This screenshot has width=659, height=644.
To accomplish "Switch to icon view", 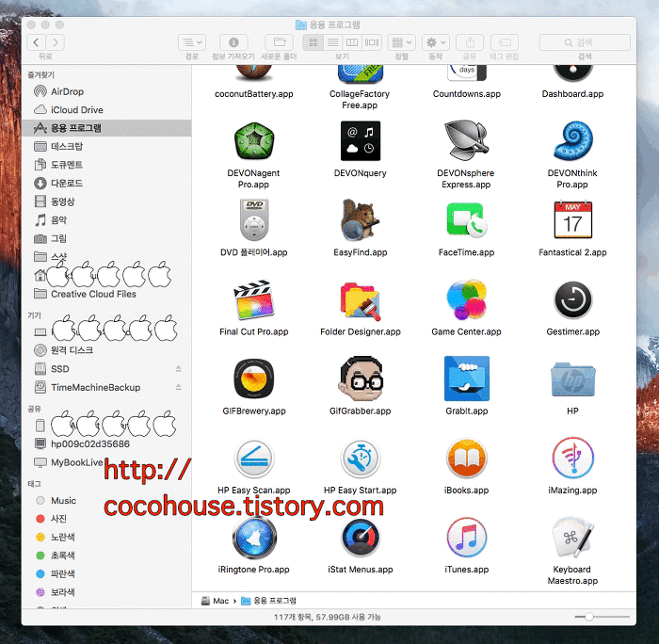I will click(313, 42).
